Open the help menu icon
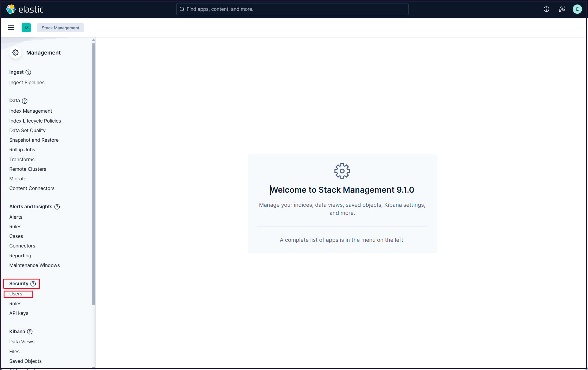This screenshot has height=370, width=588. 546,9
